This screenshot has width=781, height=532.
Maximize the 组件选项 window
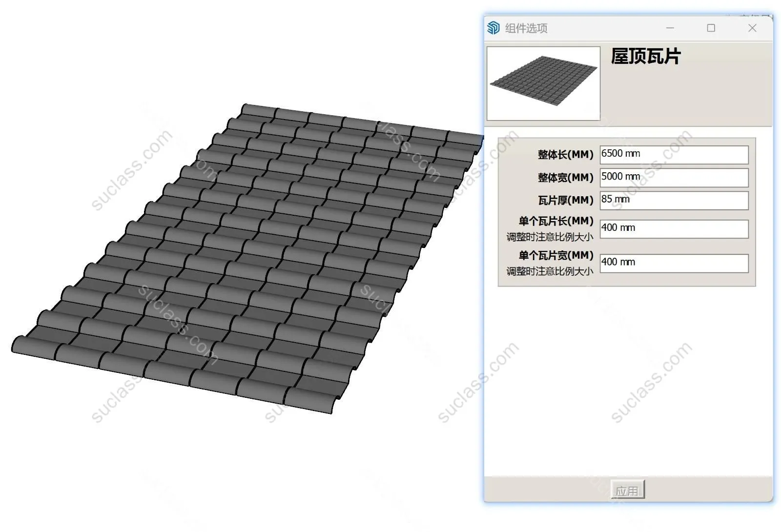pos(711,28)
